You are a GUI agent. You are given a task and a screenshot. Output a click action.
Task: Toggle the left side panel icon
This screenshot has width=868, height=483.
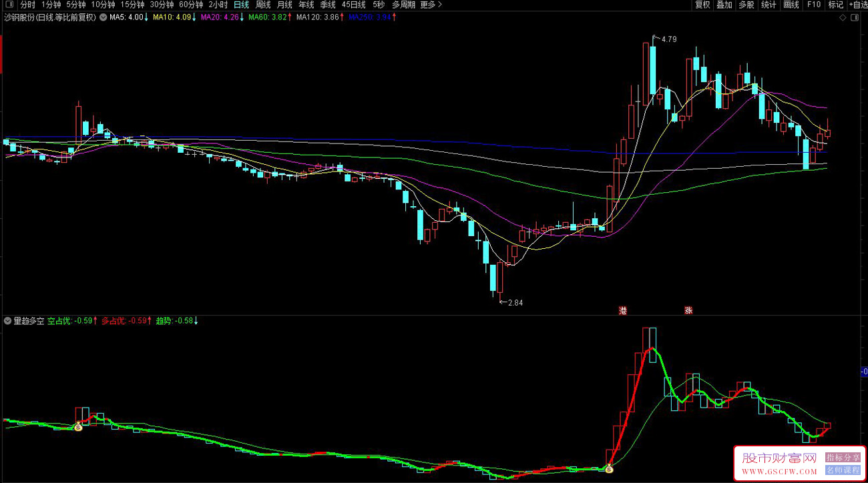[9, 5]
